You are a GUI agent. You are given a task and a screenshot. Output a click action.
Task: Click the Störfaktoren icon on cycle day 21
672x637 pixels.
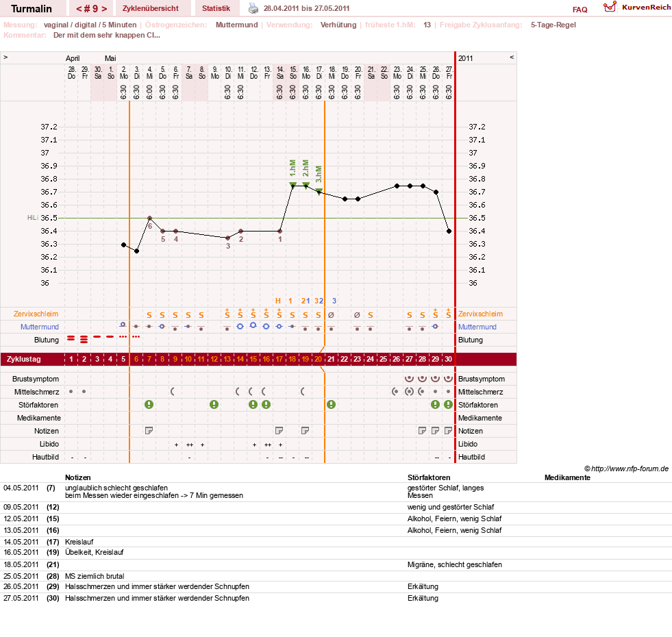coord(331,404)
